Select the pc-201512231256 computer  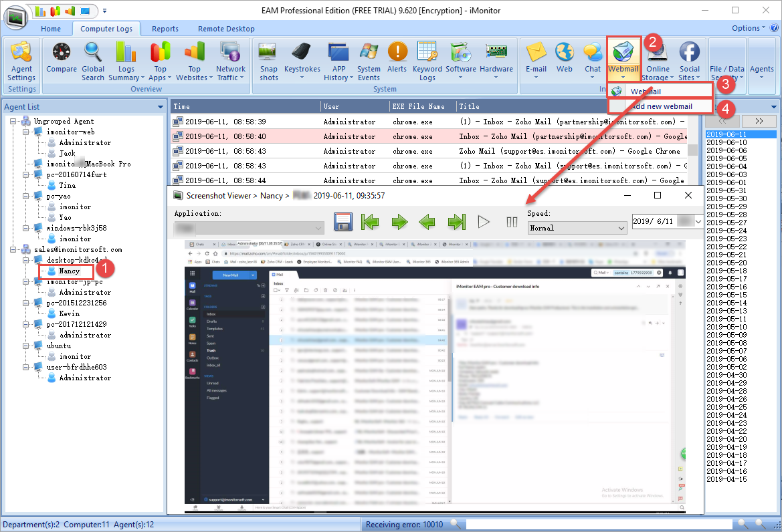click(x=76, y=303)
